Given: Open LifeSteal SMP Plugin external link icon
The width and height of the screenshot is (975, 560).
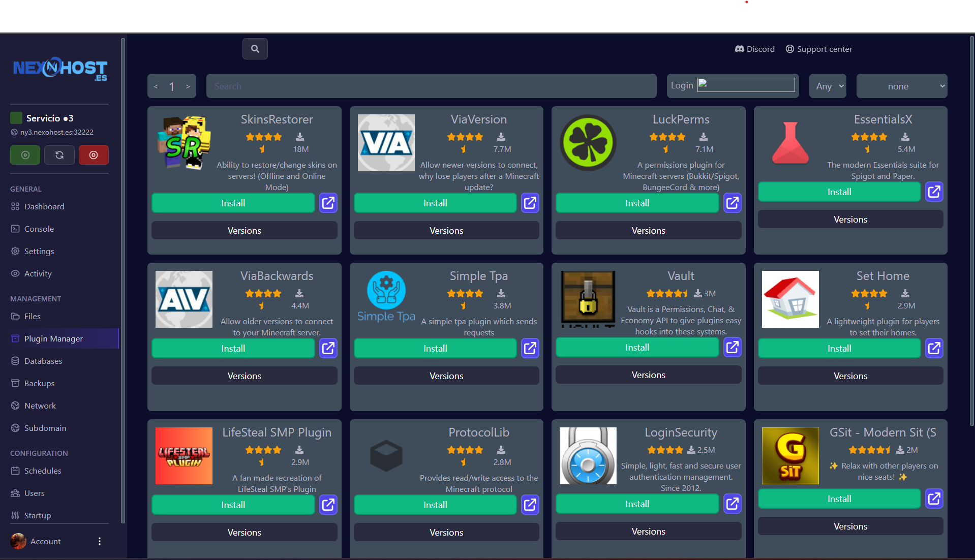Looking at the screenshot, I should (328, 505).
